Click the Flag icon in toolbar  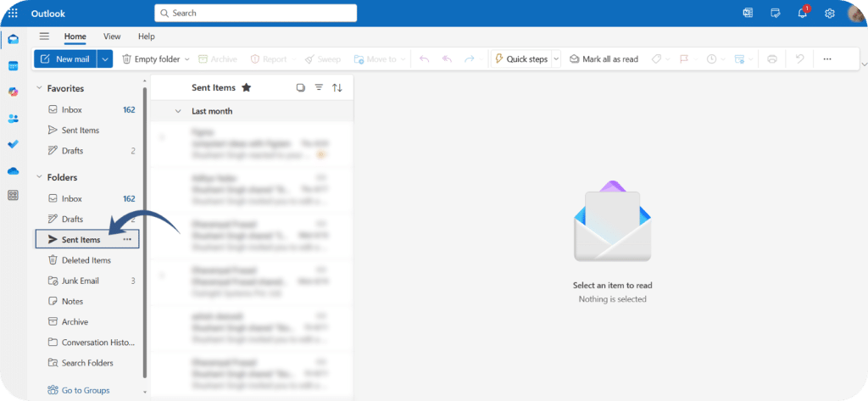pyautogui.click(x=684, y=59)
